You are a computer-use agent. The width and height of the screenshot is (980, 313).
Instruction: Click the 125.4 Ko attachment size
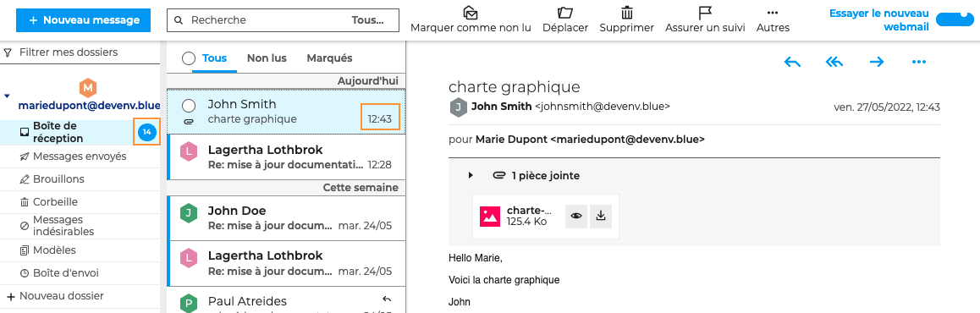click(527, 221)
